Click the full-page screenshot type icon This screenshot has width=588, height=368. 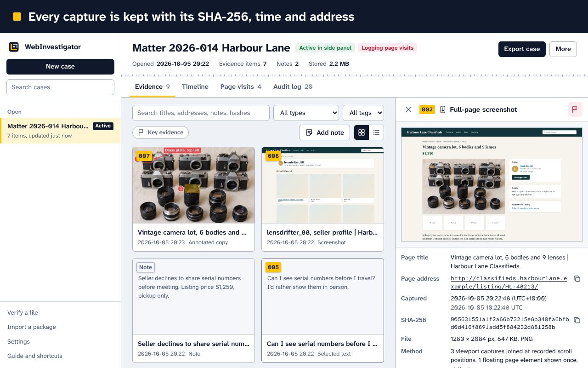[443, 109]
